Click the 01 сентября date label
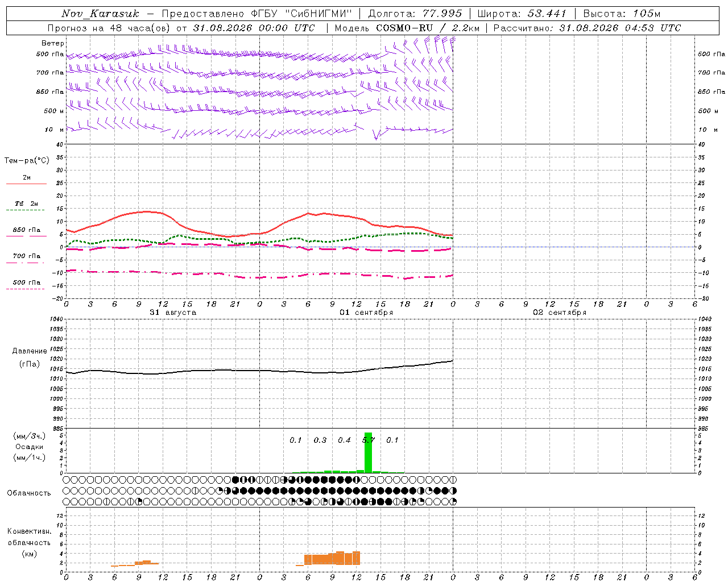 tap(366, 313)
